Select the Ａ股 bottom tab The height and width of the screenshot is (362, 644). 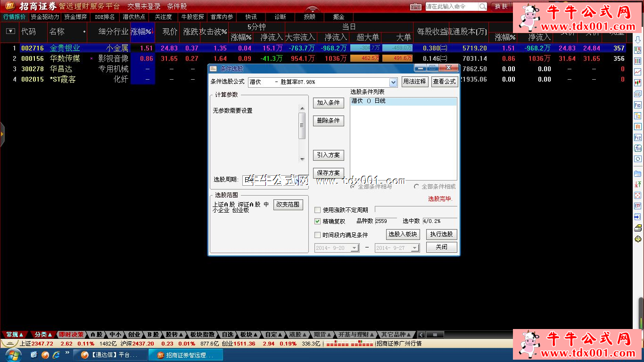(x=97, y=335)
